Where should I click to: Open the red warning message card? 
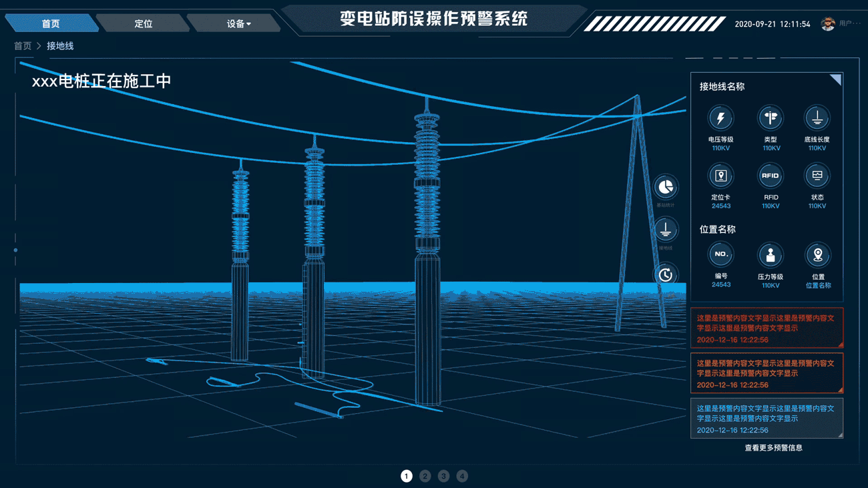pos(767,328)
